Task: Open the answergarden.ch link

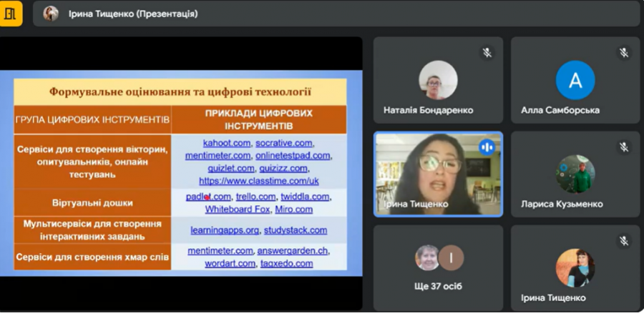Action: (x=293, y=251)
